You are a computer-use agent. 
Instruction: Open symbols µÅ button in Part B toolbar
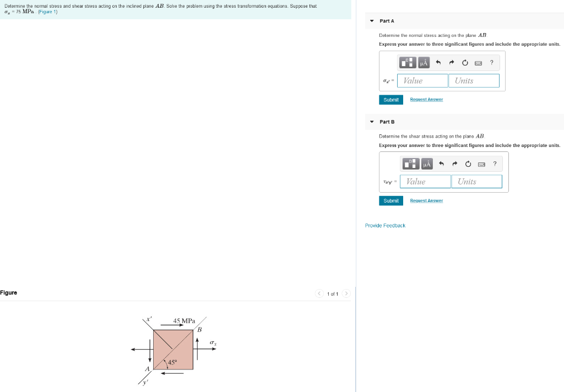[427, 164]
